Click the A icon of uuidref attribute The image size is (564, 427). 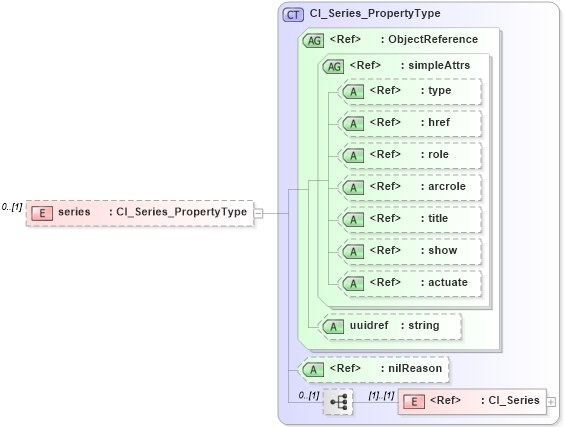coord(333,327)
